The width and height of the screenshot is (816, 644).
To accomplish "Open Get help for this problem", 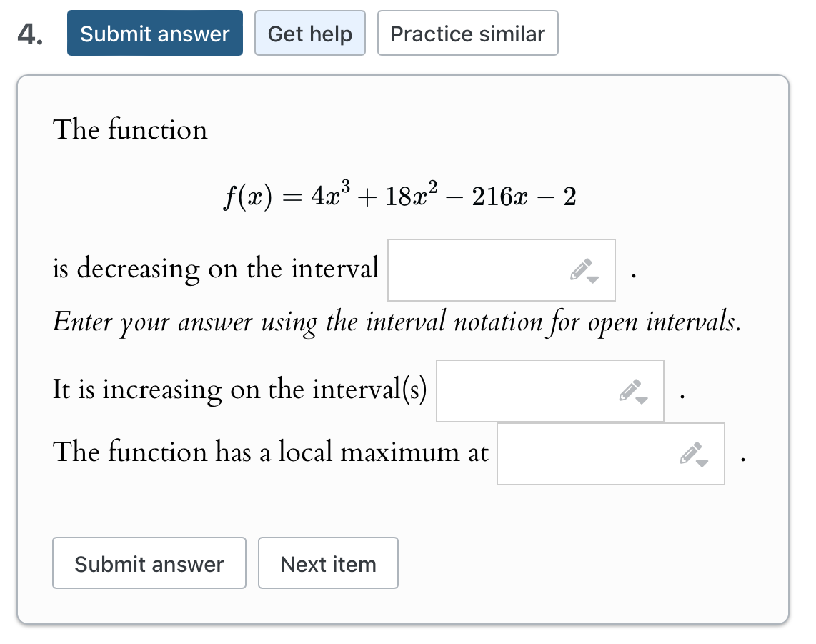I will pos(309,33).
